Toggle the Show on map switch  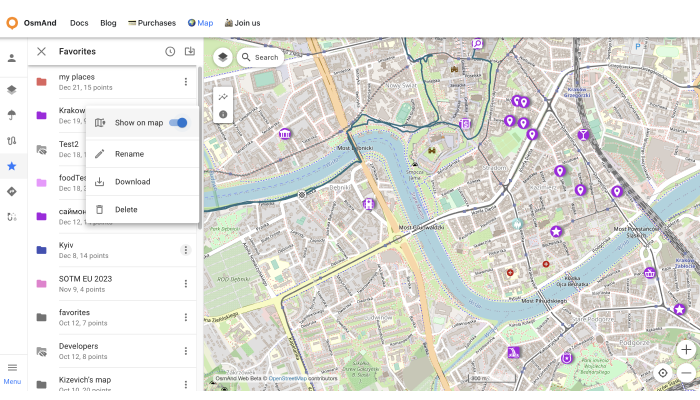coord(178,123)
